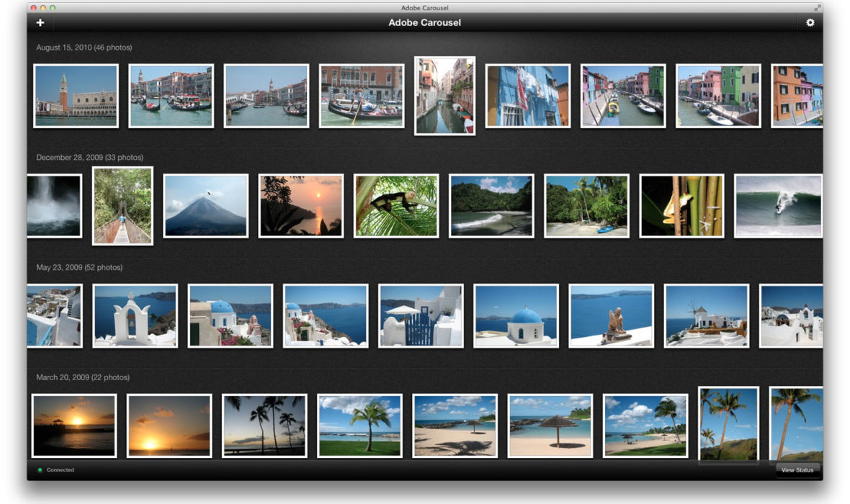Open the blue gate Santorini photo
Viewport: 850px width, 504px height.
420,316
